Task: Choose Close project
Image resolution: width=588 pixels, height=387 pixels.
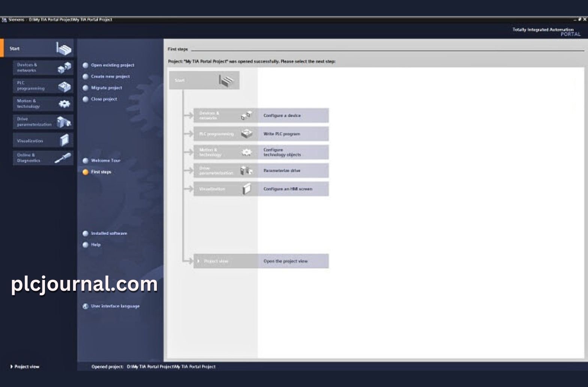Action: point(104,99)
